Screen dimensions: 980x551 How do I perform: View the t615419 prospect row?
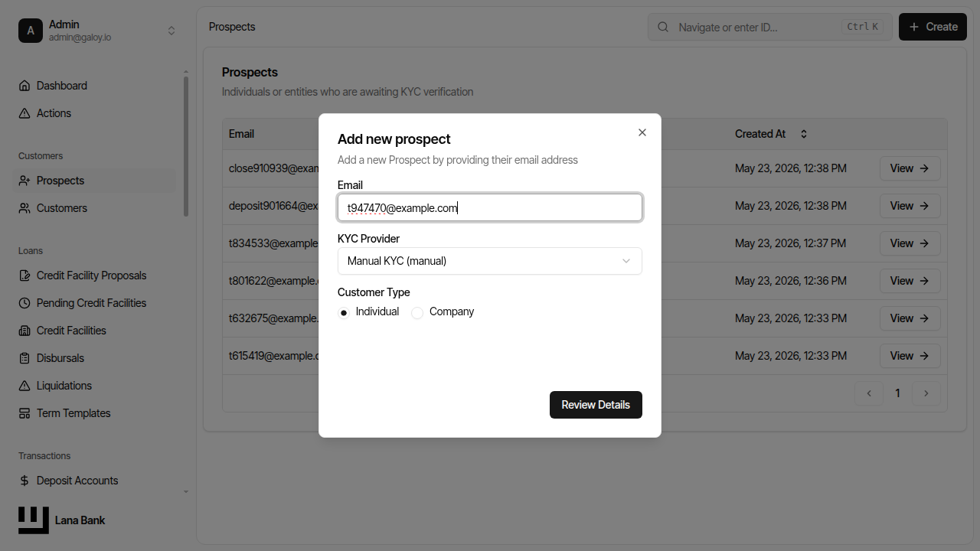[x=910, y=356]
